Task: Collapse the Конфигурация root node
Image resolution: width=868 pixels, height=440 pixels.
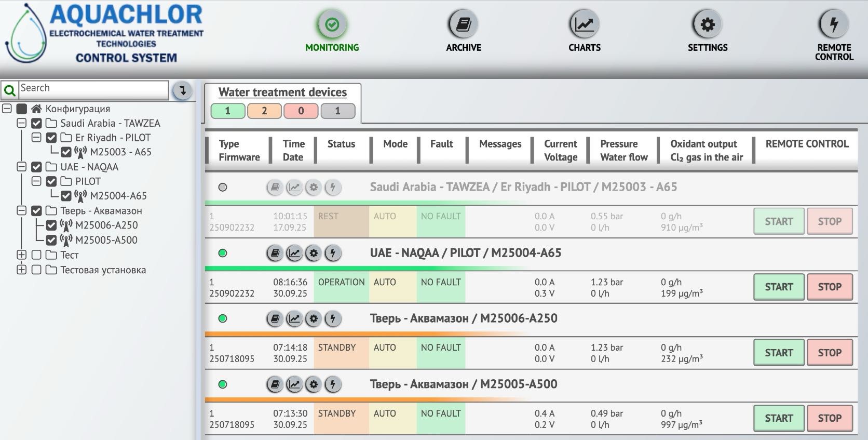Action: pyautogui.click(x=7, y=109)
